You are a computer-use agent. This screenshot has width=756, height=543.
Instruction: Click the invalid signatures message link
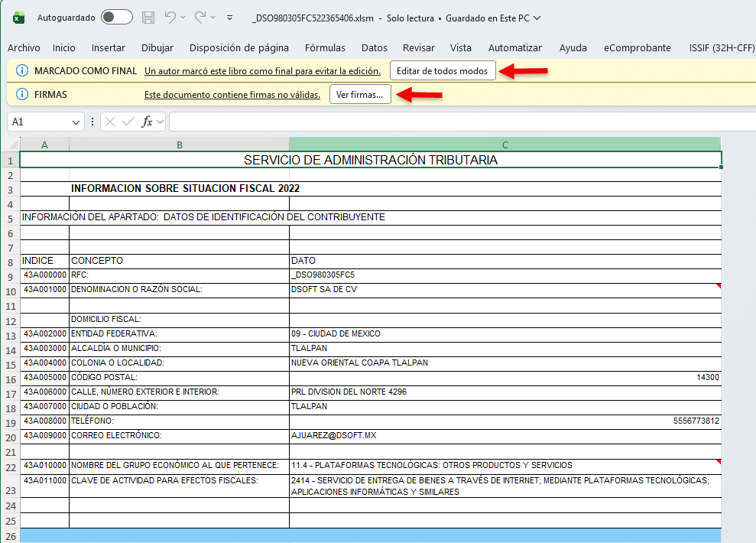232,95
